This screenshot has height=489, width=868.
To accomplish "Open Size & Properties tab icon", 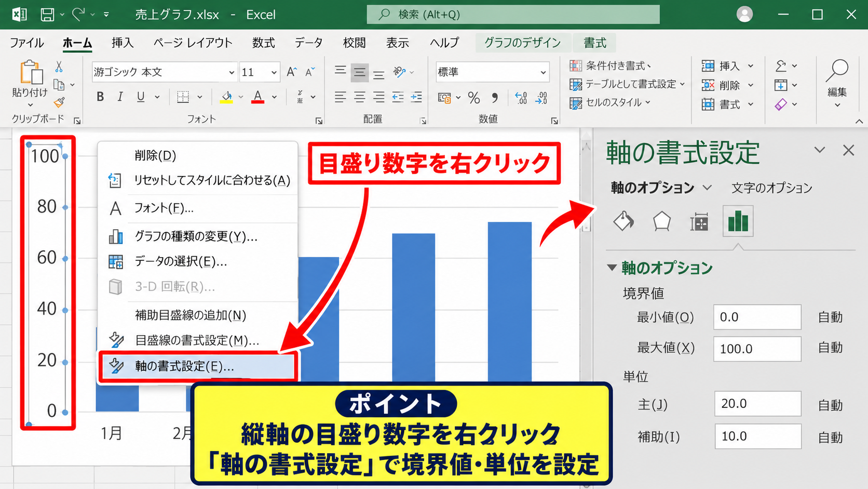I will (699, 222).
